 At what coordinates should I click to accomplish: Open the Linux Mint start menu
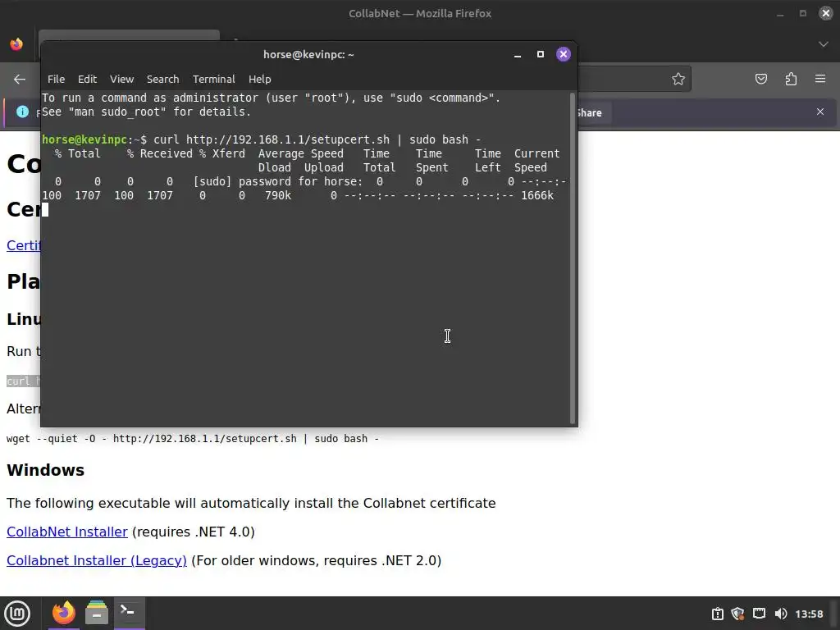click(x=17, y=614)
